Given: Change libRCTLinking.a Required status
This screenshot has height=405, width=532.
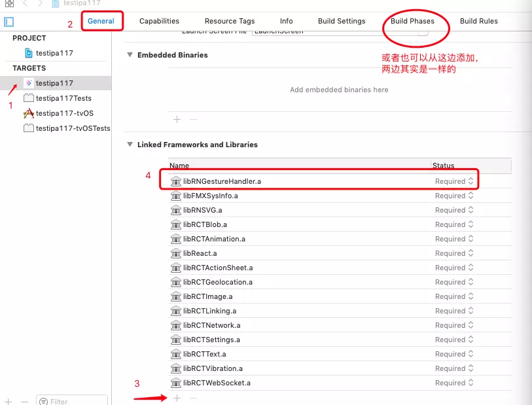Looking at the screenshot, I should (x=454, y=311).
